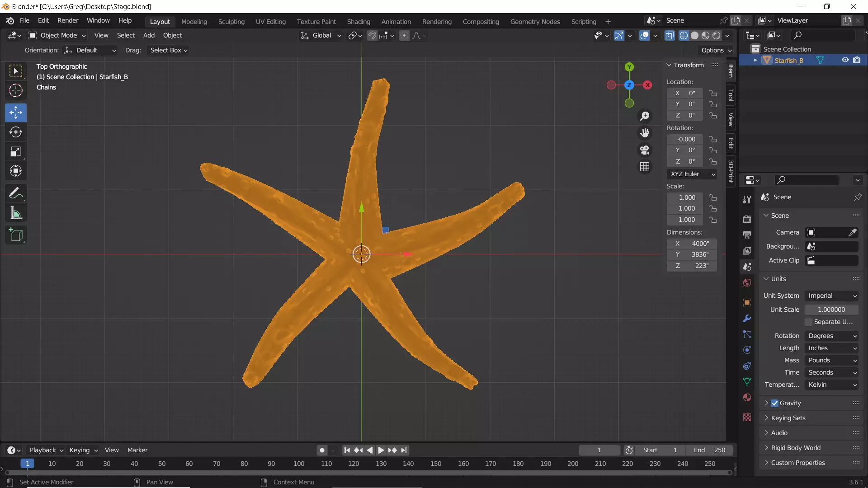Viewport: 868px width, 488px height.
Task: Activate the Annotate pencil tool
Action: point(16,193)
